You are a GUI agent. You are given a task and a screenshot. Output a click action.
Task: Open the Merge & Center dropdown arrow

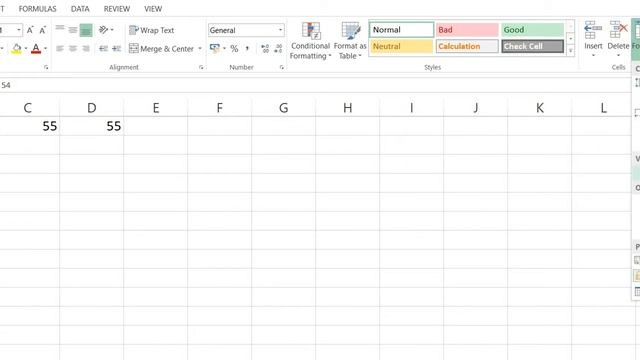(x=200, y=49)
